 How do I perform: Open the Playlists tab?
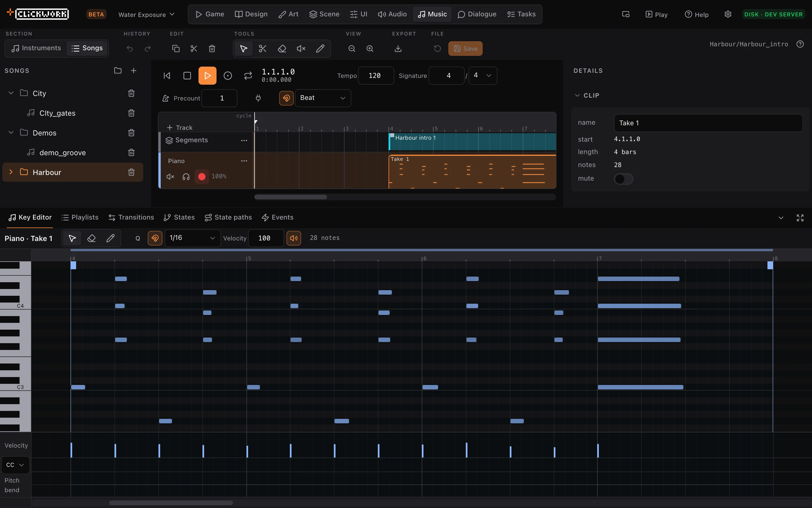(80, 217)
